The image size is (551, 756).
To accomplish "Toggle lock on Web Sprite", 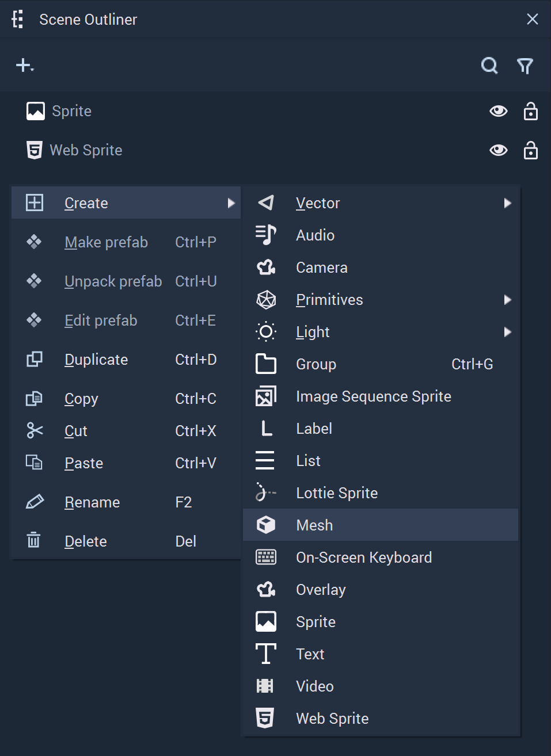I will (531, 150).
